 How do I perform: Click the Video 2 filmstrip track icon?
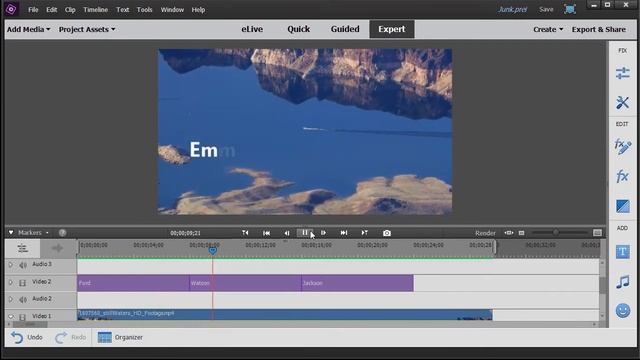[x=23, y=282]
